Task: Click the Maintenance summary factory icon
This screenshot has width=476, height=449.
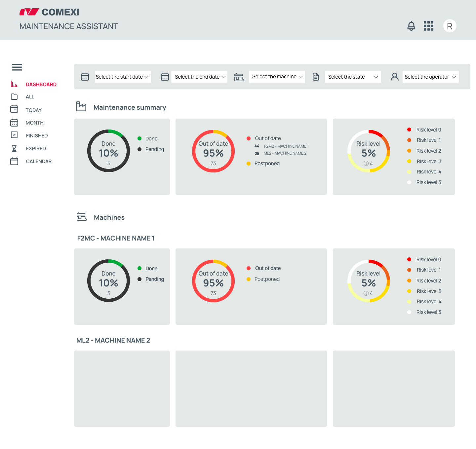Action: 81,106
